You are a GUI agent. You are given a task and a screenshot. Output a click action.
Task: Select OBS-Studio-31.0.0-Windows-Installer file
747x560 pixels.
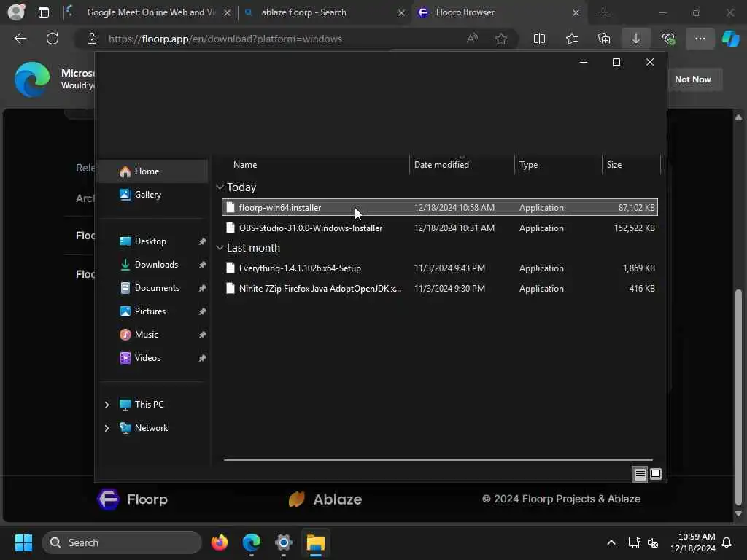440,228
